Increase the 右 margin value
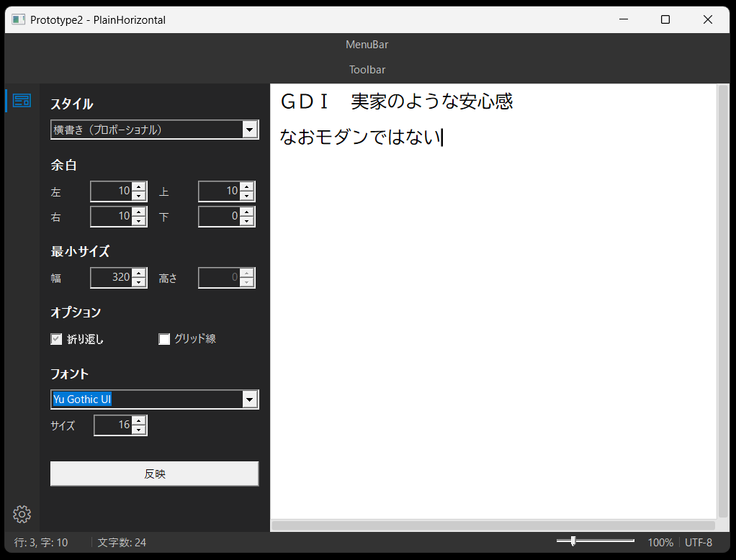 point(139,212)
